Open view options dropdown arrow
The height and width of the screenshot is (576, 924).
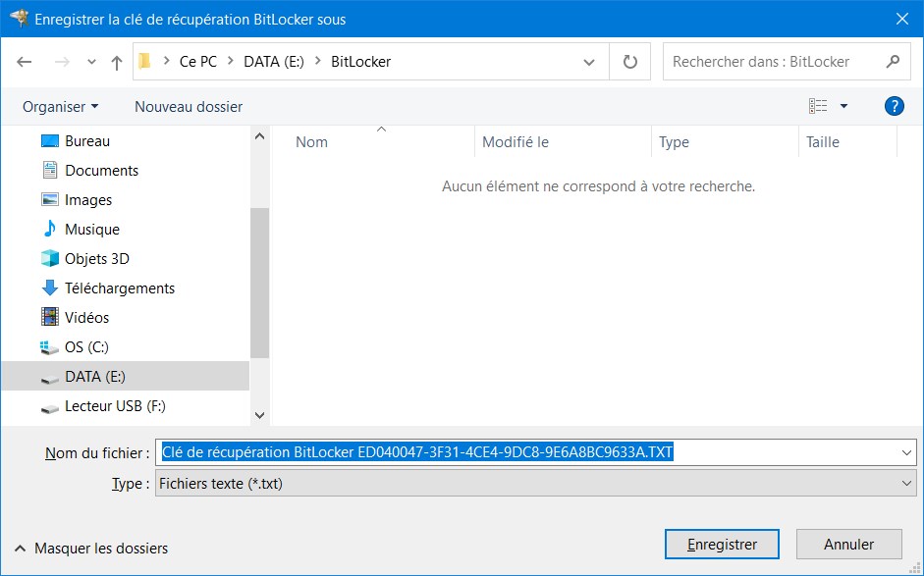[x=843, y=106]
